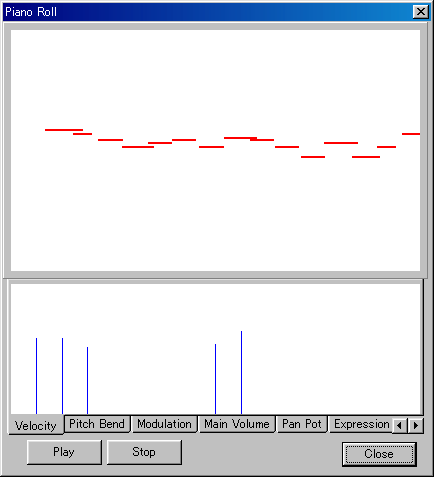This screenshot has height=477, width=434.
Task: Open the Pan Pot tab
Action: point(302,424)
